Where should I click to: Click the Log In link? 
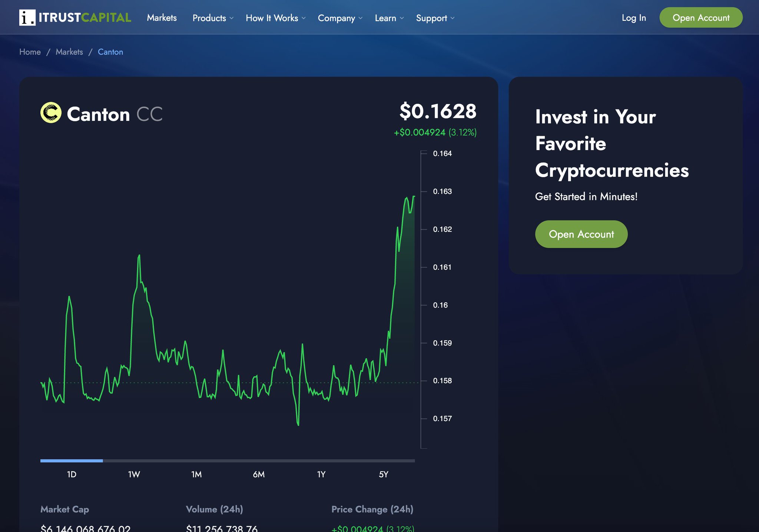coord(633,18)
